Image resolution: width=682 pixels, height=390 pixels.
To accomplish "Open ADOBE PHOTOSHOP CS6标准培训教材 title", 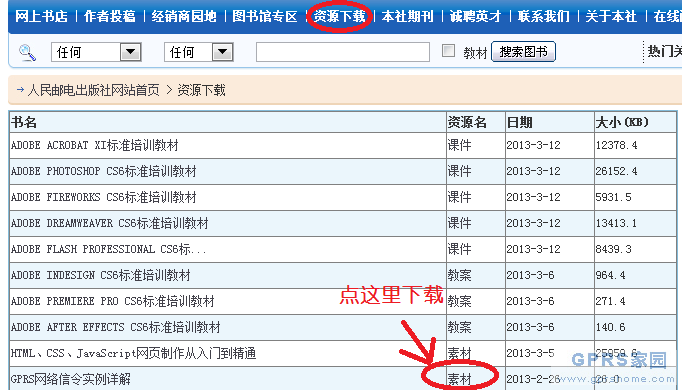I will point(104,171).
